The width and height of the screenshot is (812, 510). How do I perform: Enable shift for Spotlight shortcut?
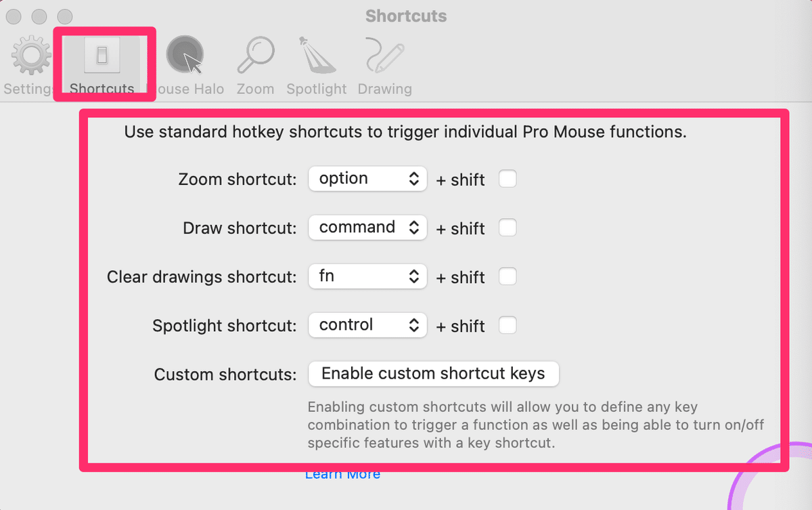click(x=507, y=325)
